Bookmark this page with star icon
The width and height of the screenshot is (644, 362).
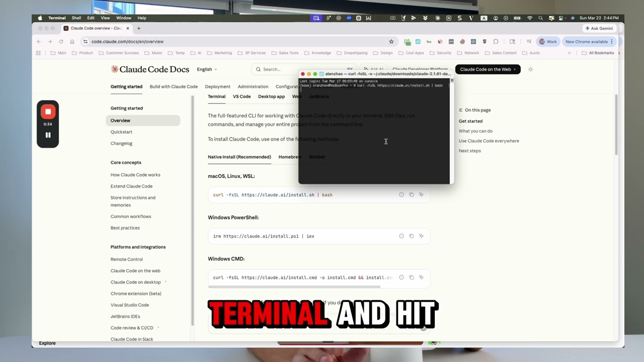(x=391, y=42)
